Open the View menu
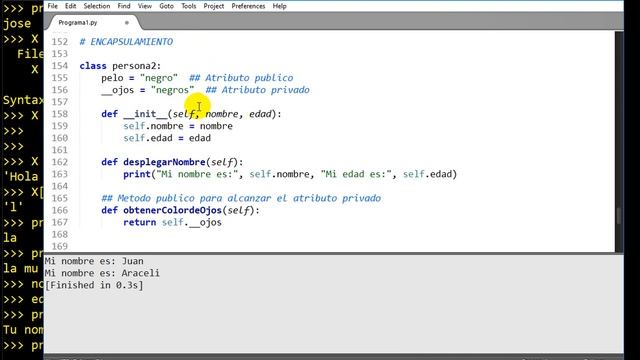This screenshot has width=640, height=360. coord(144,6)
